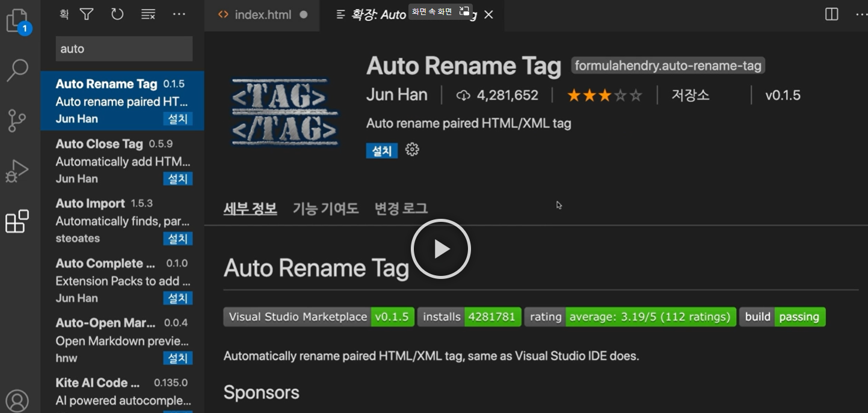Click the Sponsors heading

tap(262, 393)
